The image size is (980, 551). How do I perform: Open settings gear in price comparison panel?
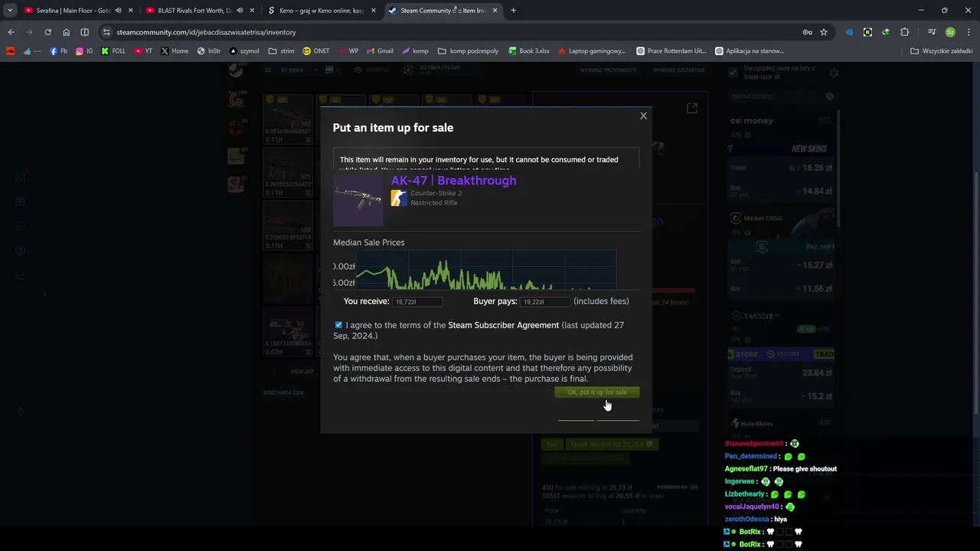point(834,73)
